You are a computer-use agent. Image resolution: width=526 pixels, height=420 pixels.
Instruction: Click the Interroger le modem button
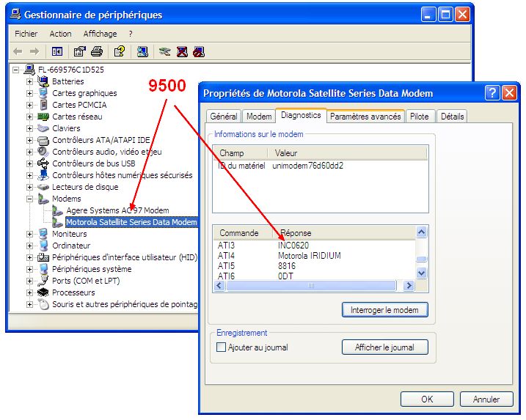384,310
